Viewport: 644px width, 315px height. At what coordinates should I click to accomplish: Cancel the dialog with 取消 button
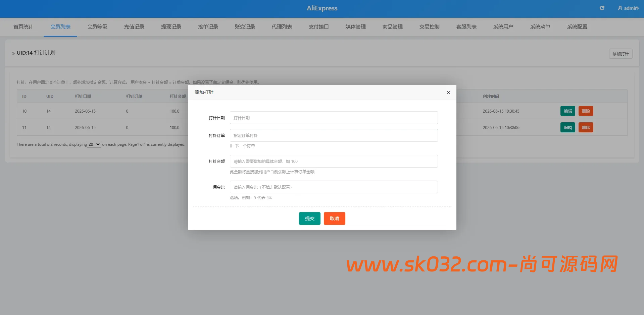pyautogui.click(x=335, y=218)
